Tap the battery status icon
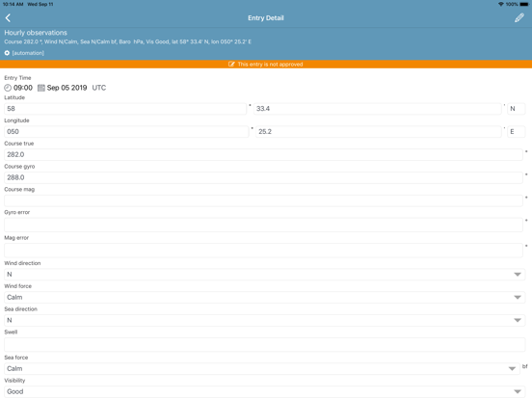This screenshot has width=532, height=399. point(524,4)
